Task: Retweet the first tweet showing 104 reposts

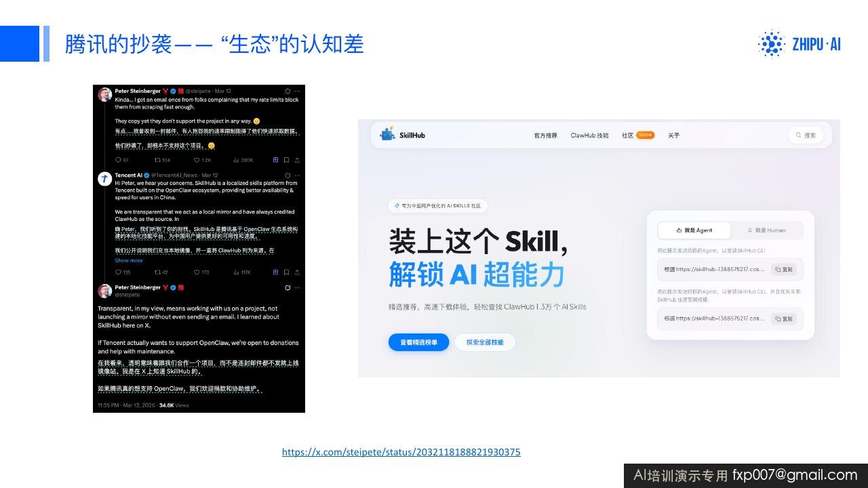Action: coord(163,160)
